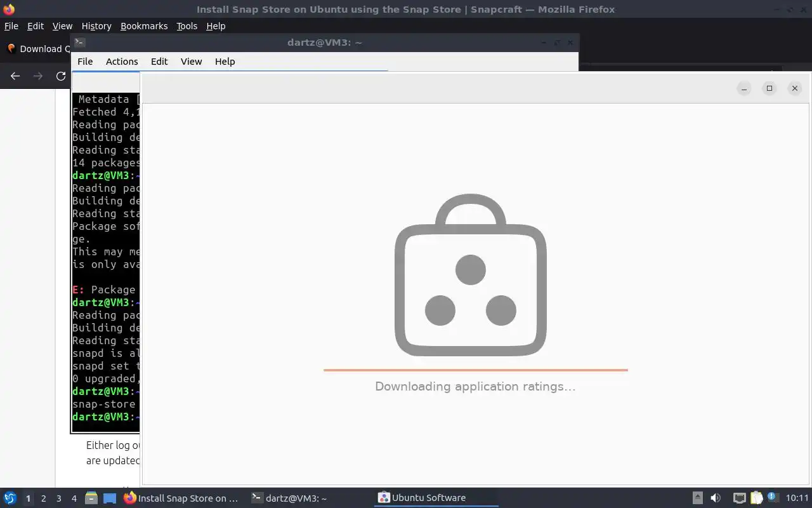Click the 10:11 panel clock
Image resolution: width=812 pixels, height=508 pixels.
[797, 498]
